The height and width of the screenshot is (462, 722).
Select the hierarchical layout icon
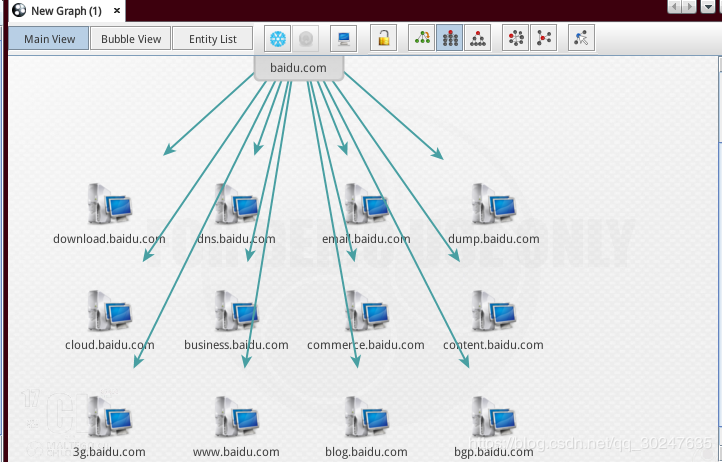pyautogui.click(x=477, y=38)
